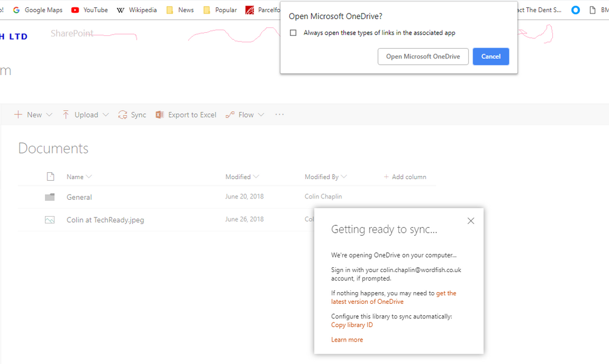The width and height of the screenshot is (609, 364).
Task: Click the image icon for Colin at TechReady.jpeg
Action: [x=50, y=220]
